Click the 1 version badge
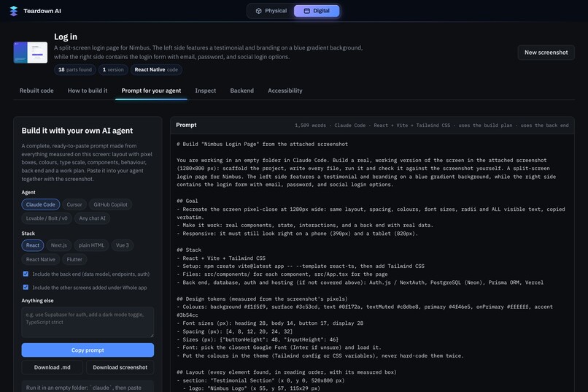This screenshot has width=588, height=392. [113, 70]
